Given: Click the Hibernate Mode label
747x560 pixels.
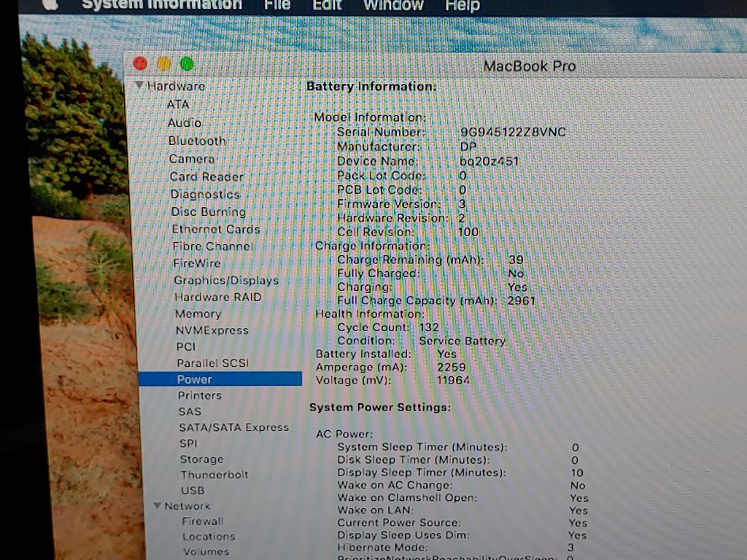Looking at the screenshot, I should click(382, 548).
